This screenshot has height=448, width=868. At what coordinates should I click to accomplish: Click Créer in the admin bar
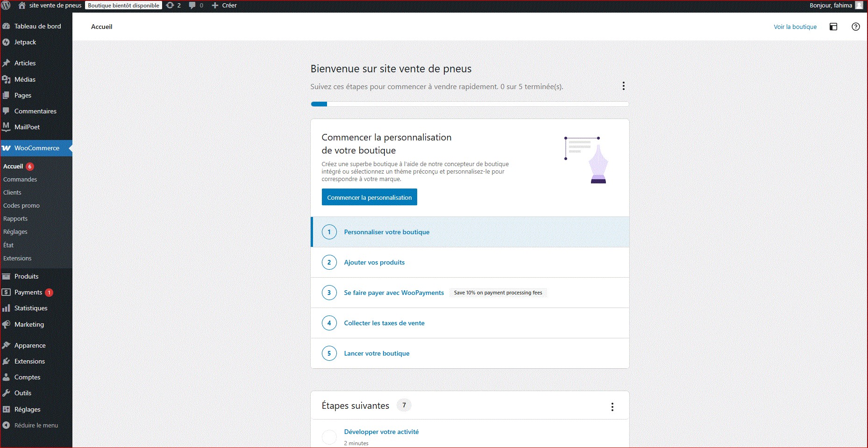coord(229,5)
